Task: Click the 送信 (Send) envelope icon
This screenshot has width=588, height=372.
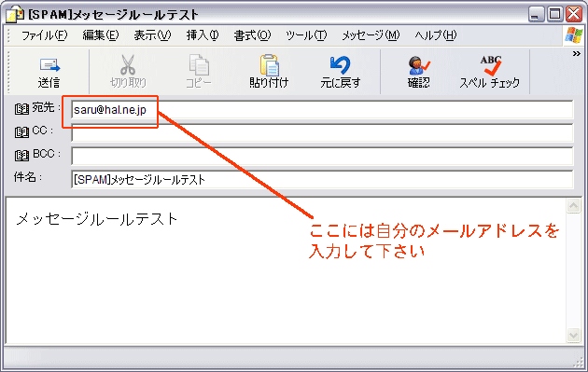Action: pyautogui.click(x=49, y=65)
